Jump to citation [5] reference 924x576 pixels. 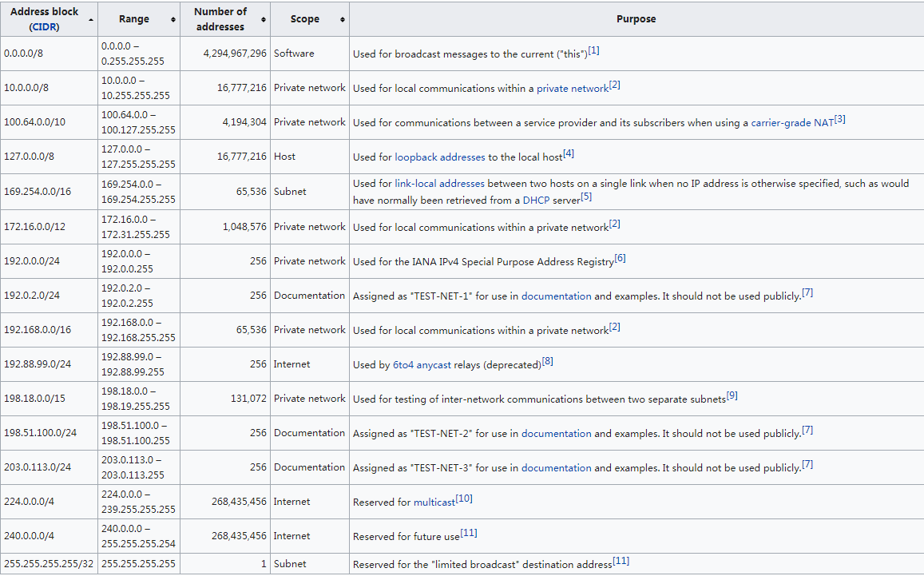click(x=585, y=197)
